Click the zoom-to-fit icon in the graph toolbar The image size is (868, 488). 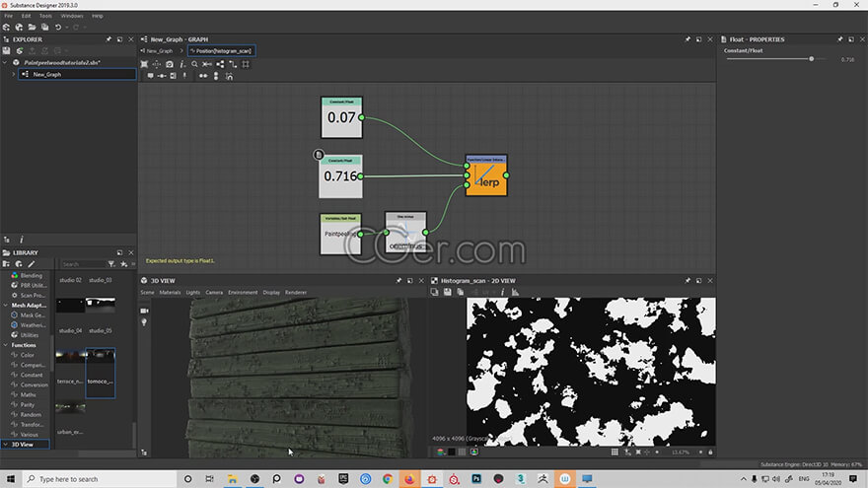144,64
